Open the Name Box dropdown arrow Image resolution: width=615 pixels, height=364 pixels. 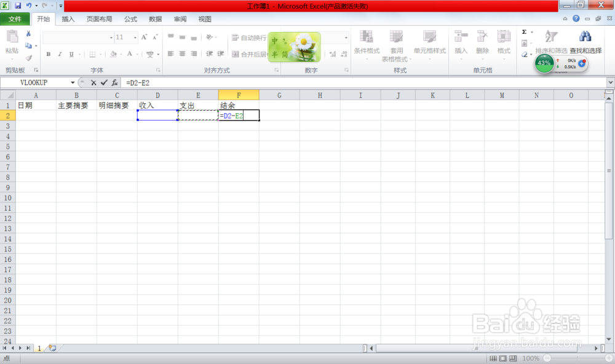coord(73,82)
